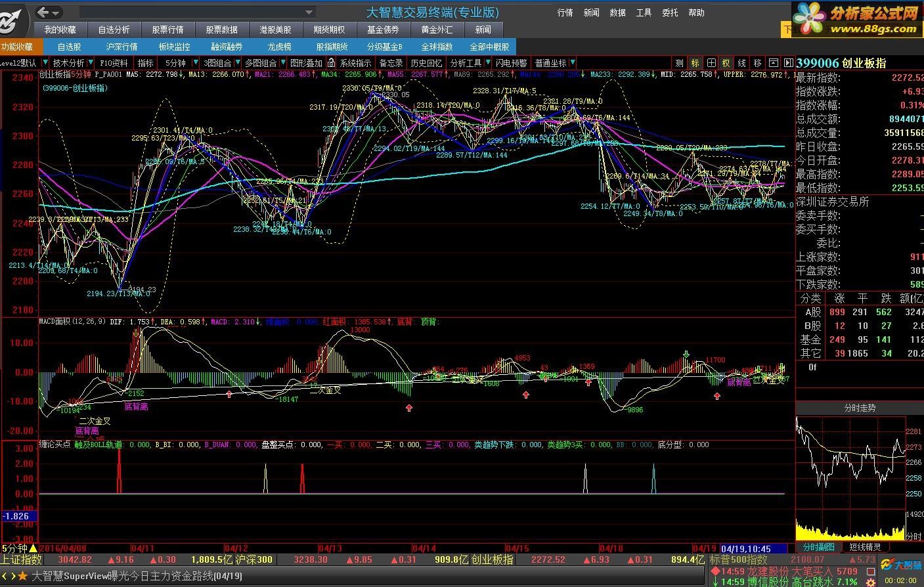
Task: Switch to 股票数据 tab
Action: pos(222,30)
